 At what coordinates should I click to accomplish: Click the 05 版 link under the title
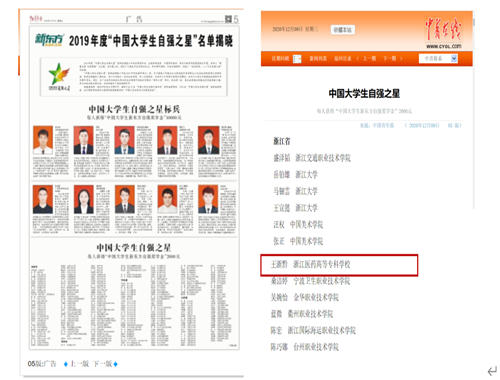pyautogui.click(x=455, y=125)
